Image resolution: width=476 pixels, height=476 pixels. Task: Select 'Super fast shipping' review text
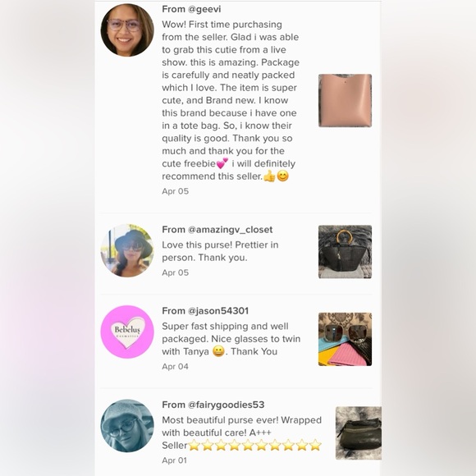[x=231, y=339]
